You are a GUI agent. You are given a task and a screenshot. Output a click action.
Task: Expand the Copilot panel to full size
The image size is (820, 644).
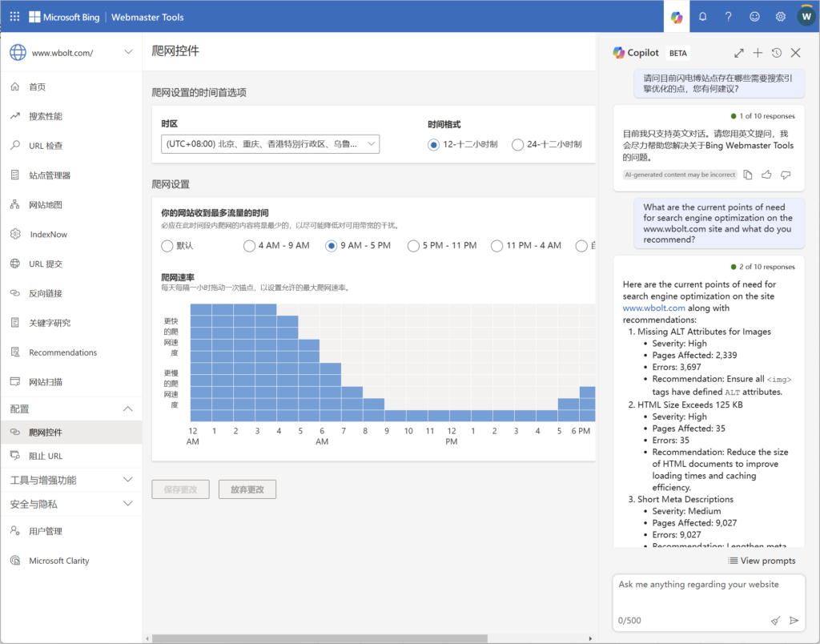(x=739, y=53)
